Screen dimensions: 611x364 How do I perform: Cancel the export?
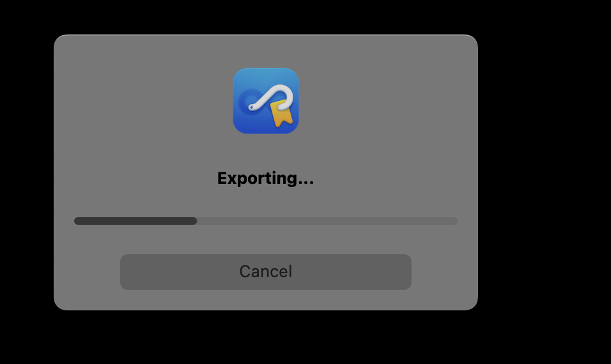click(x=266, y=272)
